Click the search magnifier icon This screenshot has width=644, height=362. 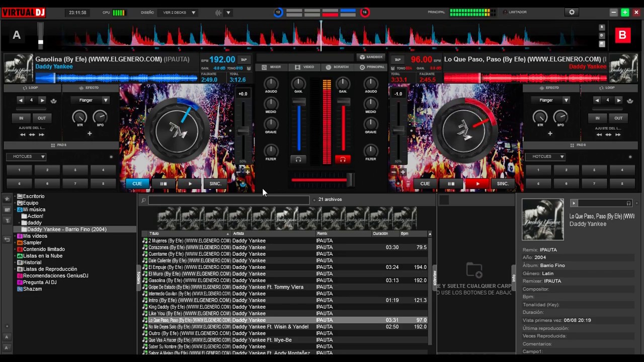143,200
